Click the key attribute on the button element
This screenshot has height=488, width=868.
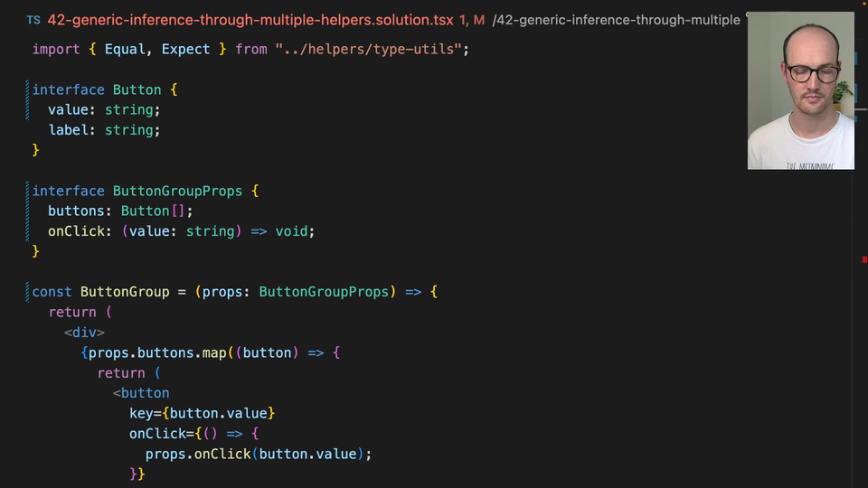click(141, 413)
